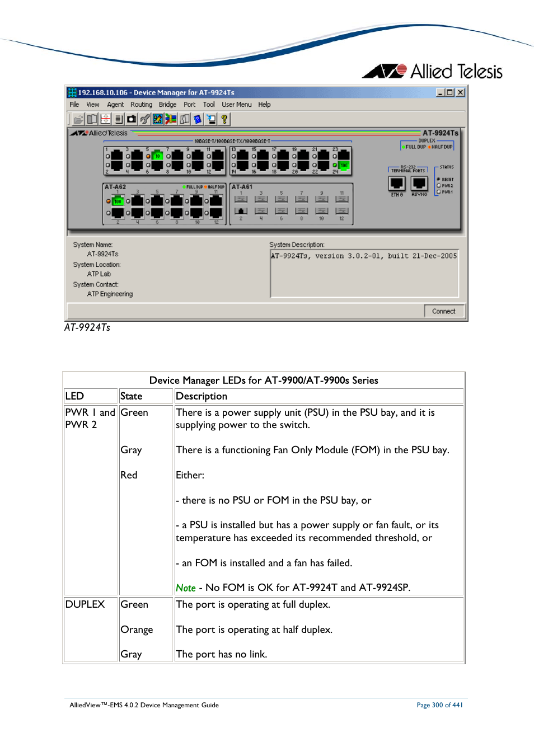Click the ATP Engineering system contact value
The height and width of the screenshot is (756, 534).
[x=110, y=294]
